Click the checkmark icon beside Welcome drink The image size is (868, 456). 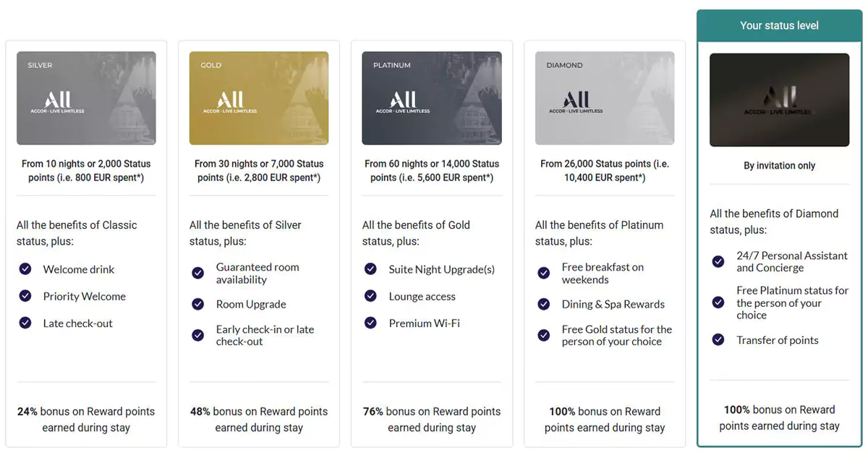pyautogui.click(x=25, y=269)
